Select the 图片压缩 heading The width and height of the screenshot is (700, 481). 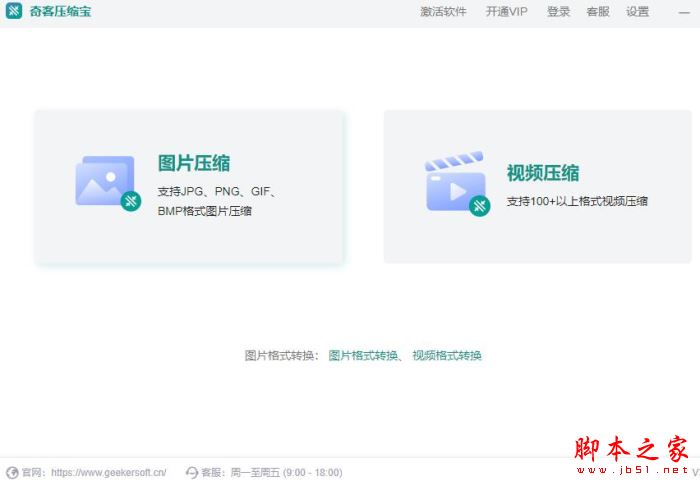click(x=194, y=163)
